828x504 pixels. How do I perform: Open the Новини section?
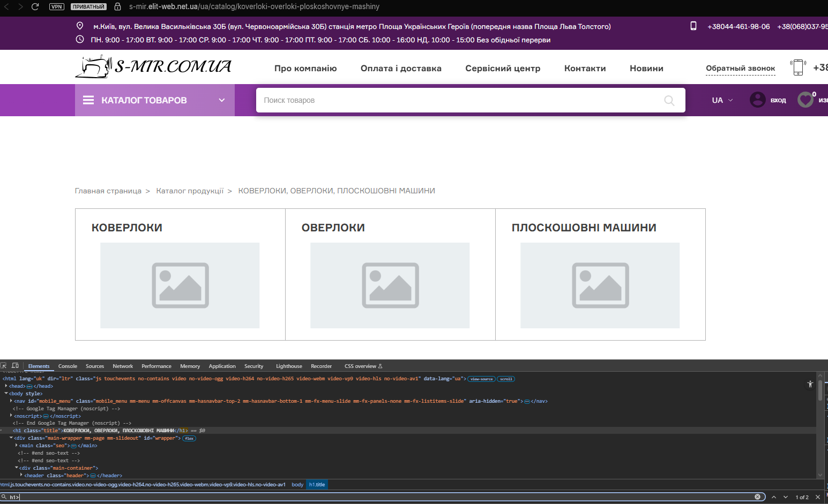point(646,69)
